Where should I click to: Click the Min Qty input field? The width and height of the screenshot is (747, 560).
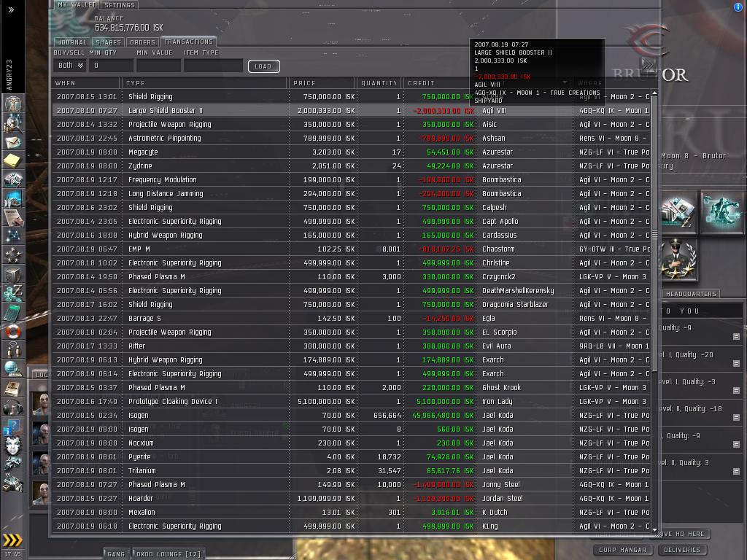pyautogui.click(x=111, y=66)
